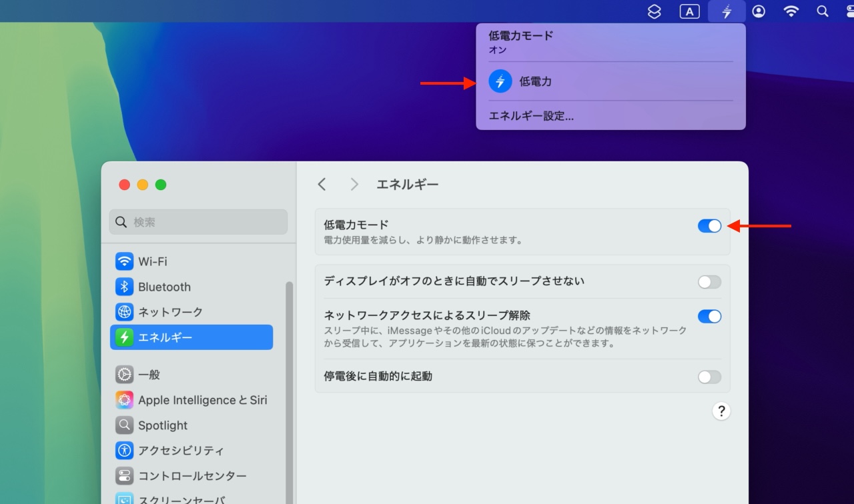Screen dimensions: 854x504
Task: Open the low power (bolt) menu bar icon
Action: [727, 11]
